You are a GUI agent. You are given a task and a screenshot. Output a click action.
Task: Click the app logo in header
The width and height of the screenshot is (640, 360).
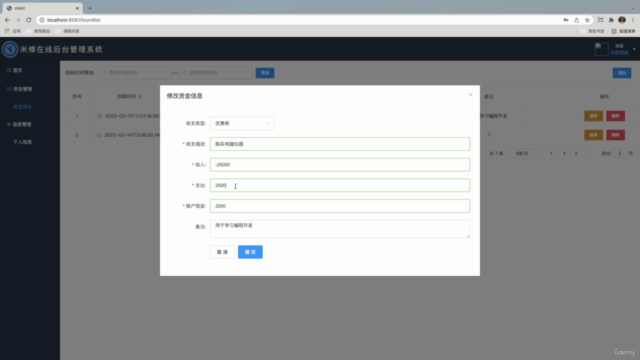10,49
